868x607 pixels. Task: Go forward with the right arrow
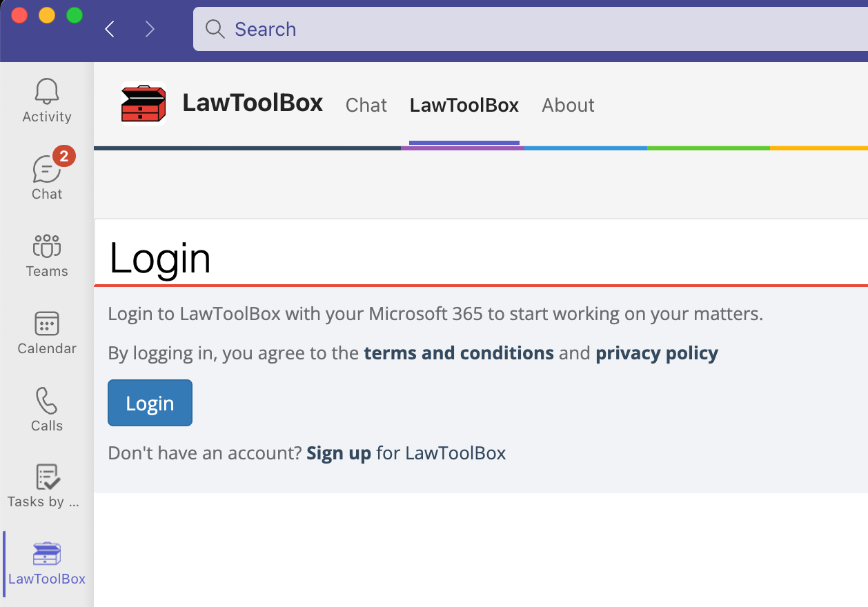click(150, 29)
